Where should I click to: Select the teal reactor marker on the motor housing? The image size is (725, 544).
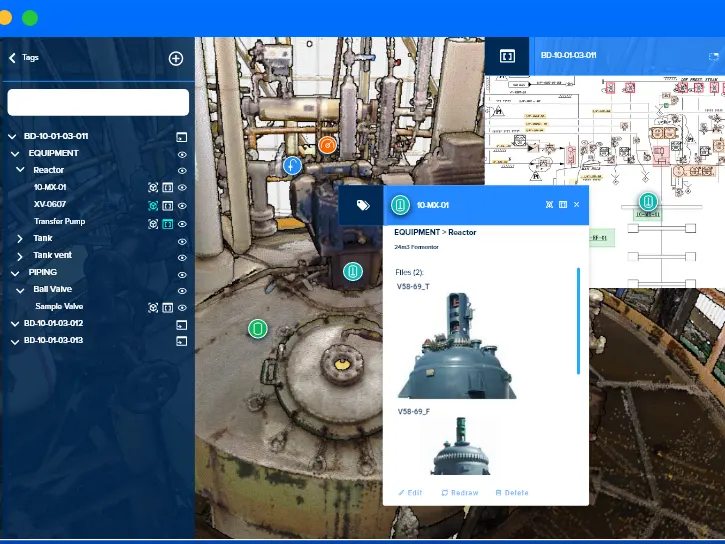(x=353, y=271)
